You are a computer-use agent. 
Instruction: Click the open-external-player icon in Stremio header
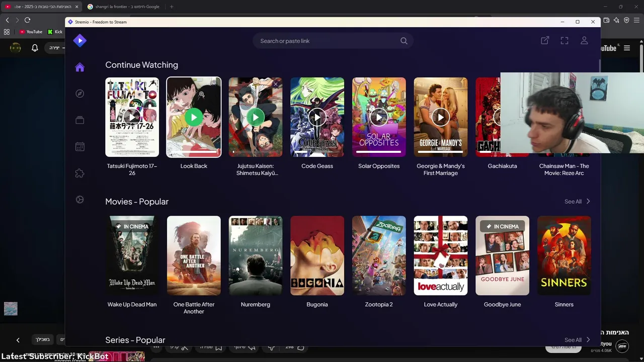tap(545, 41)
